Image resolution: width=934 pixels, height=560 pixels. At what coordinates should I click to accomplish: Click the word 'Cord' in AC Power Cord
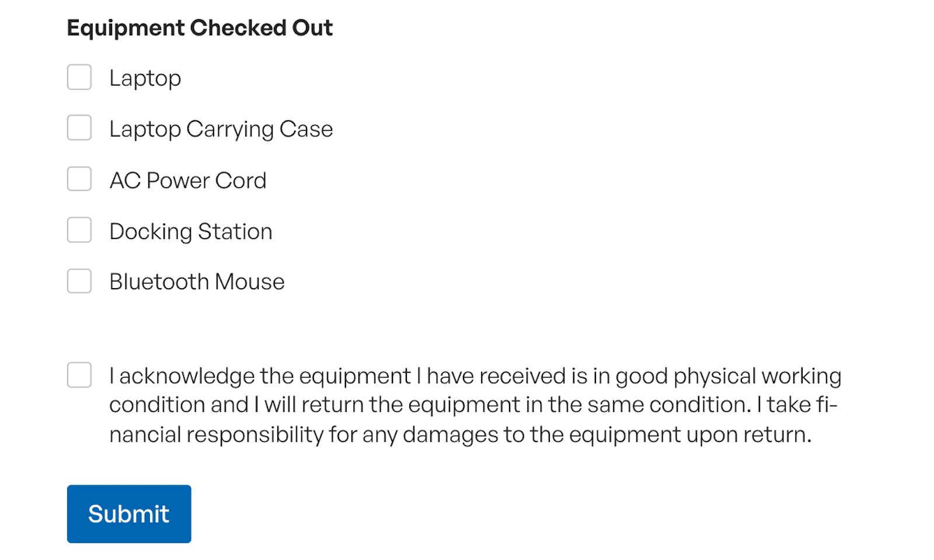tap(241, 180)
